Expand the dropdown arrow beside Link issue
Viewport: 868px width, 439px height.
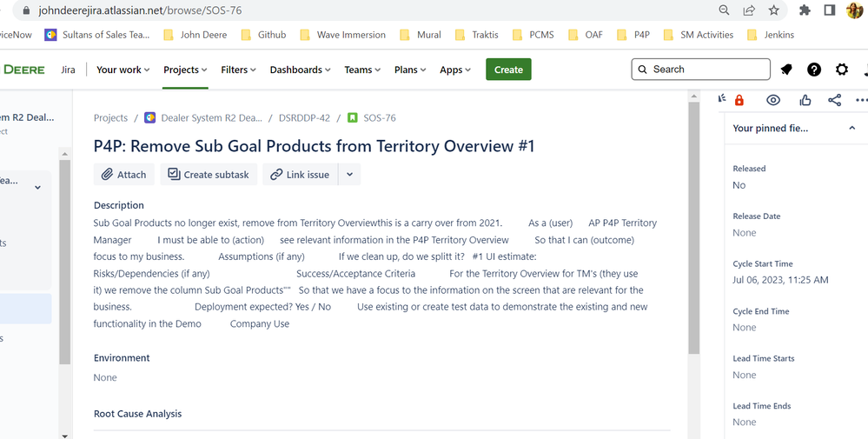click(349, 175)
